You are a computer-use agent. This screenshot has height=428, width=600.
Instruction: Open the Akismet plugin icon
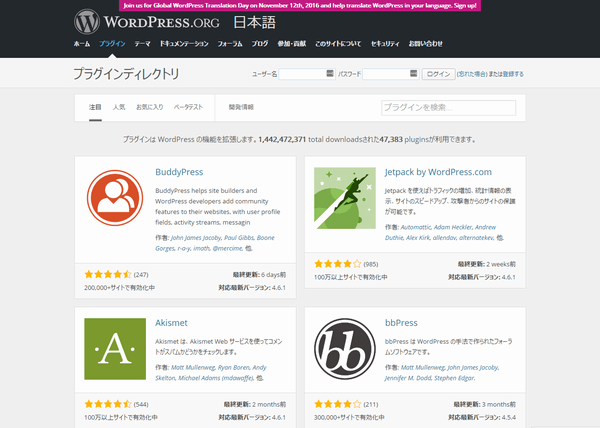click(x=115, y=349)
